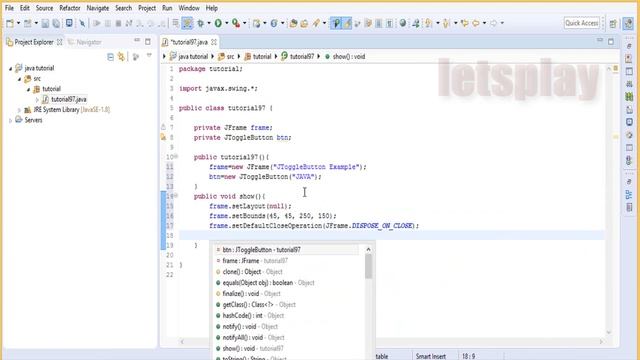
Task: Click the New file toolbar icon
Action: coord(10,23)
